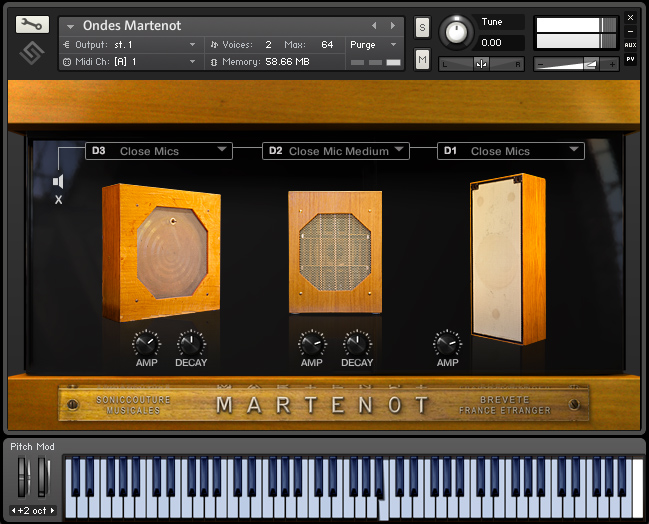The width and height of the screenshot is (649, 524).
Task: Select the D2 grille speaker cabinet
Action: (x=335, y=252)
